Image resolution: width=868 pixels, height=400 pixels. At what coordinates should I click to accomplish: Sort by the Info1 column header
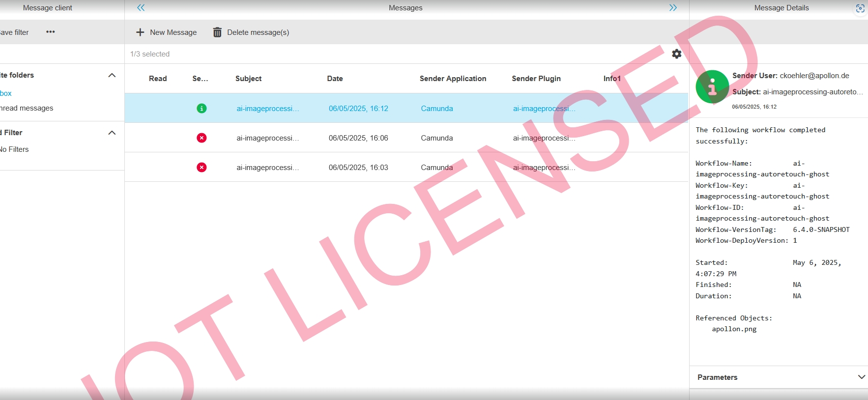pos(612,79)
